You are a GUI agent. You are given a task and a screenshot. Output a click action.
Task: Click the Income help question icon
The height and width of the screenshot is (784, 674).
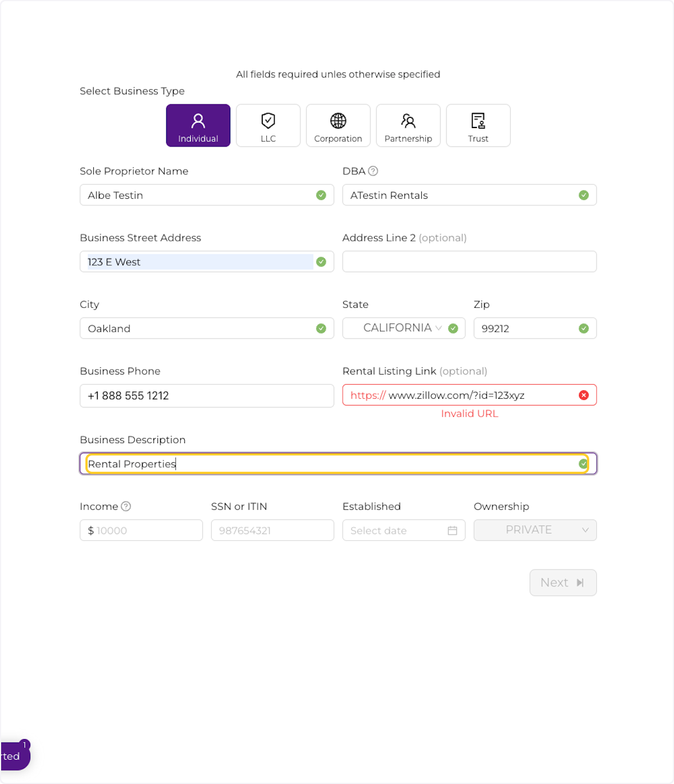[x=126, y=507]
